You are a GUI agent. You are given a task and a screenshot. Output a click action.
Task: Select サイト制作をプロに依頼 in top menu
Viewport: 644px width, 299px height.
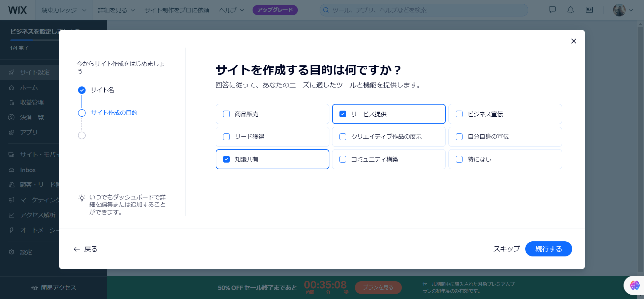(x=177, y=10)
